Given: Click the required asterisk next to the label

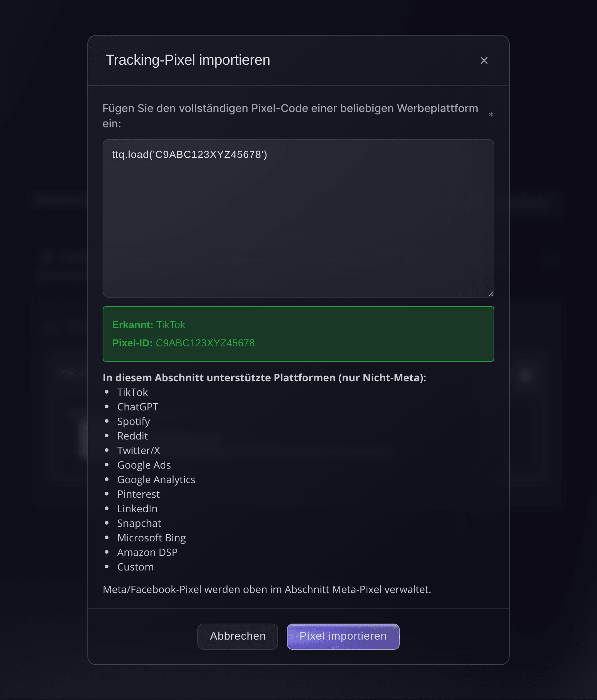Looking at the screenshot, I should (x=491, y=115).
